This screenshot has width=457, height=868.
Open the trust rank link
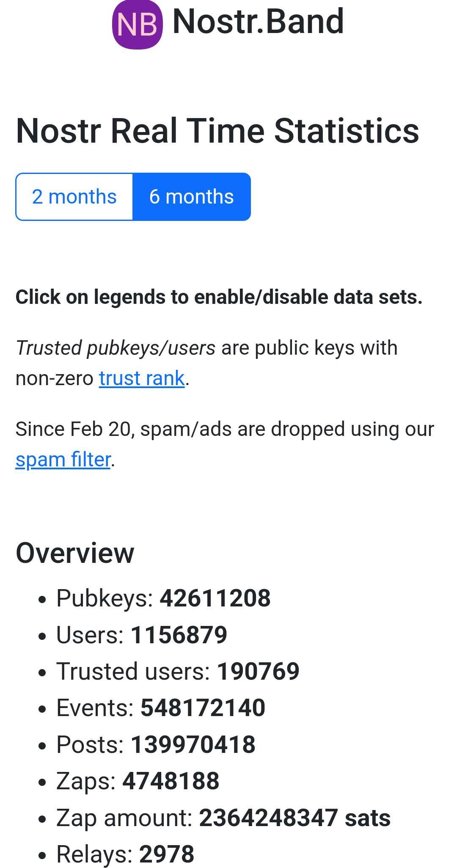pyautogui.click(x=142, y=378)
